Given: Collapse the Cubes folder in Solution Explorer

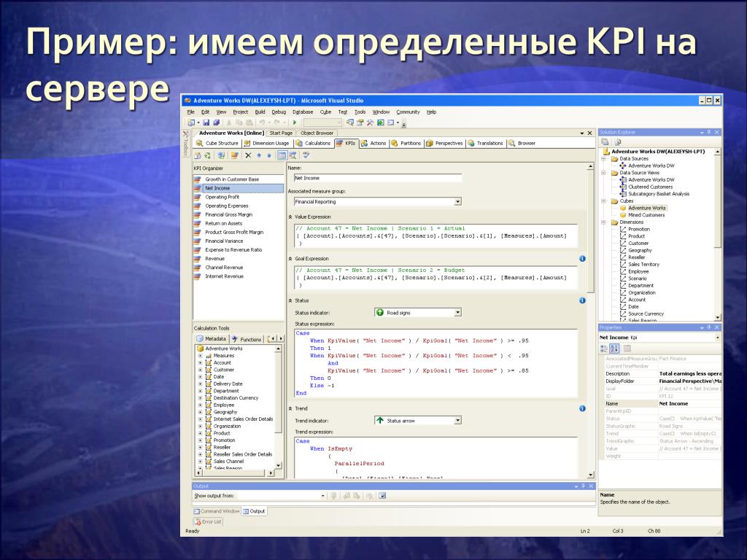Looking at the screenshot, I should point(604,201).
